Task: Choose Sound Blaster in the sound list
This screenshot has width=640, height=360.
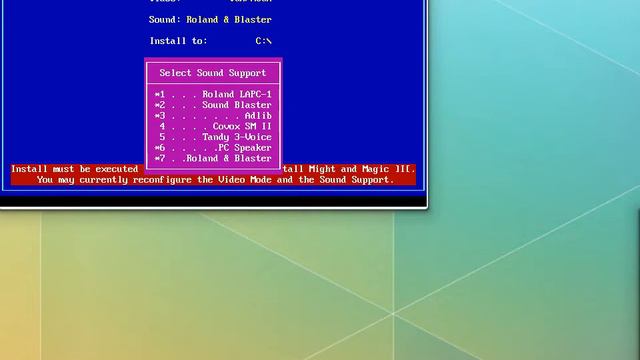Action: (x=213, y=105)
